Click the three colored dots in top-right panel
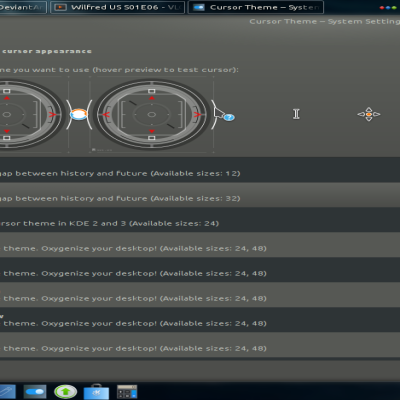 (388, 8)
